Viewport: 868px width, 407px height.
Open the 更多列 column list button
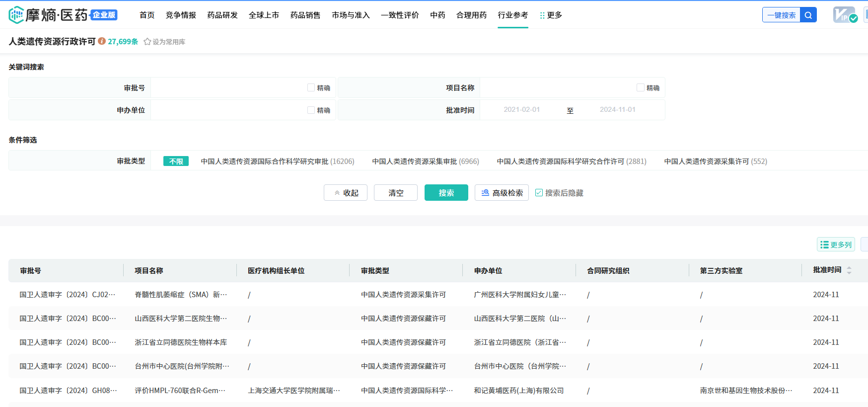tap(836, 244)
